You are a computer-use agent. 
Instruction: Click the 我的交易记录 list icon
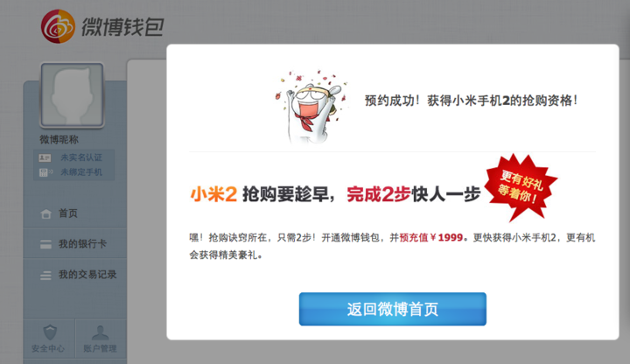pos(45,275)
